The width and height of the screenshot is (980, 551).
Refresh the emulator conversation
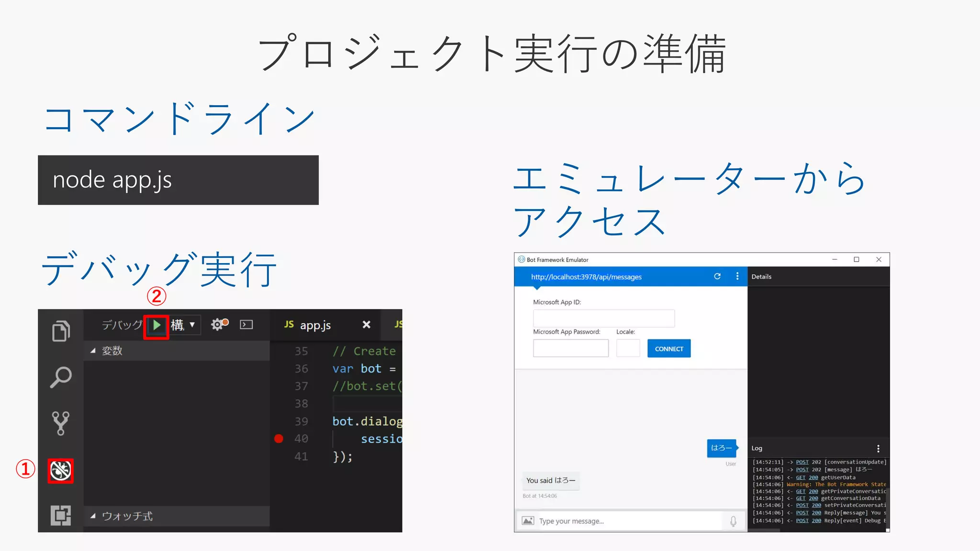[x=717, y=276]
